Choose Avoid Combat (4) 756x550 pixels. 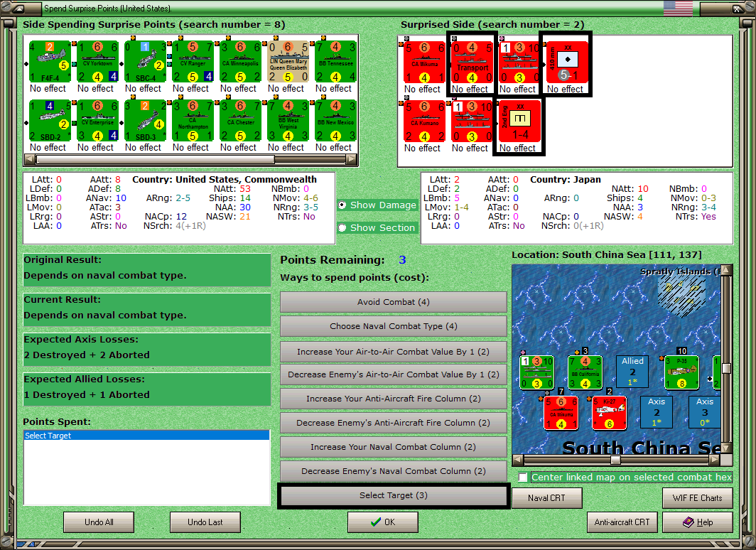394,302
